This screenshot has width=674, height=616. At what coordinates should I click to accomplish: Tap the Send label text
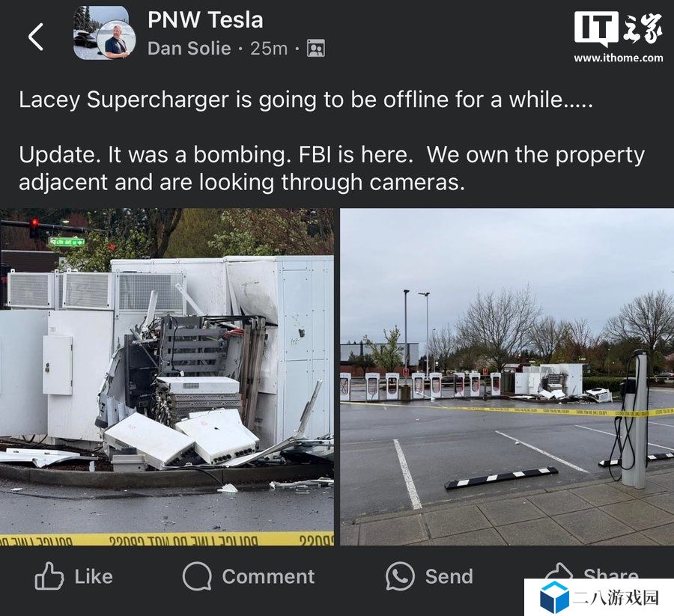pos(449,576)
